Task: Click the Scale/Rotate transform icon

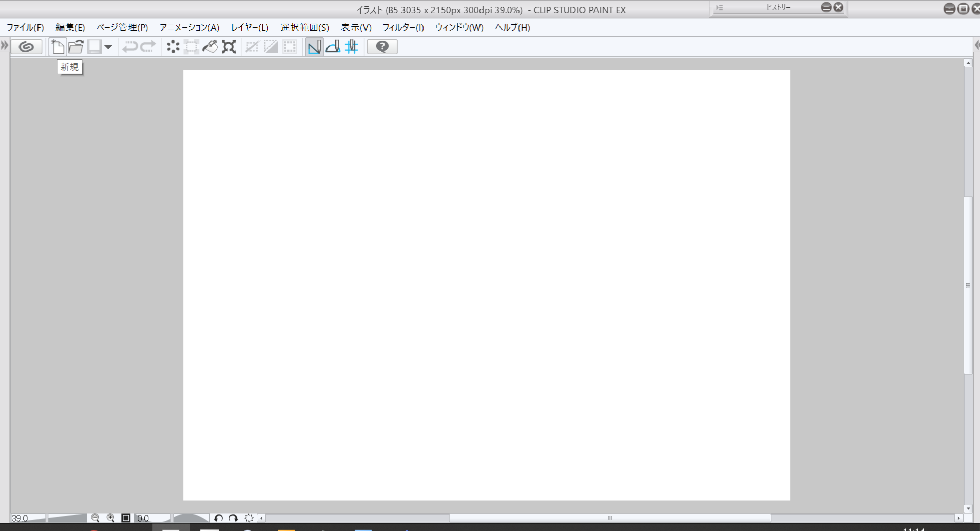Action: tap(229, 47)
